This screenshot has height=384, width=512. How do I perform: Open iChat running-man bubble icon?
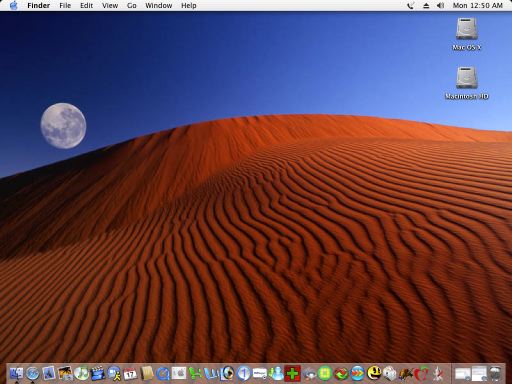[114, 373]
